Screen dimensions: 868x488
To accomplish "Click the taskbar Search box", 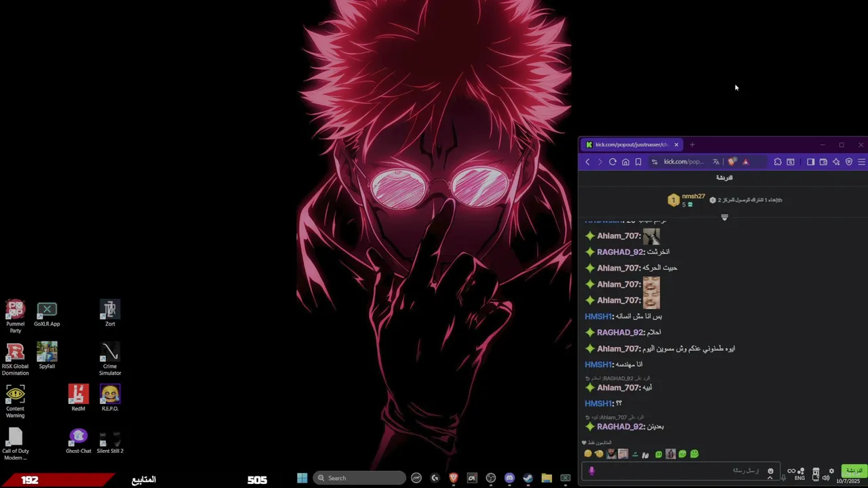I will pos(360,478).
